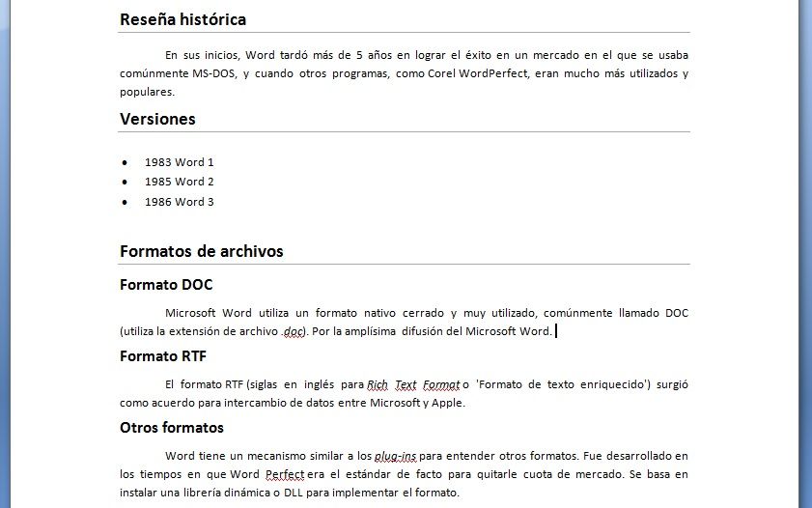Place cursor in the "Formato DOC" subheading
Screen dimensions: 812x508
(166, 285)
